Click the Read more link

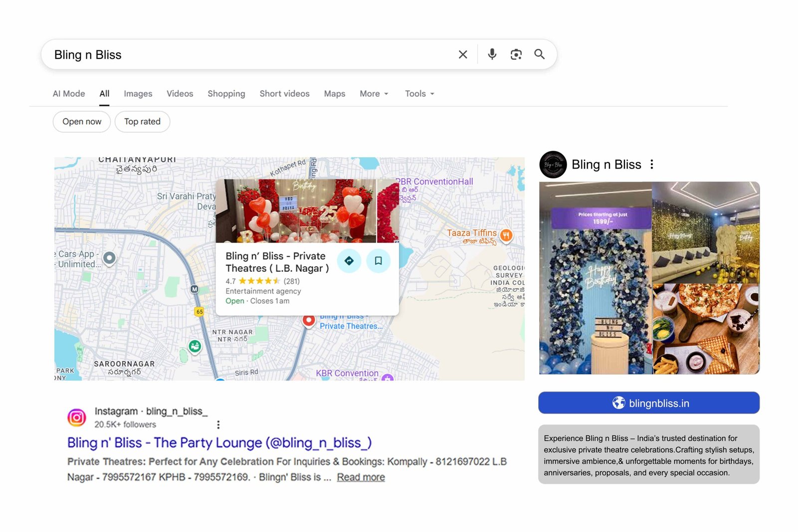pos(361,477)
